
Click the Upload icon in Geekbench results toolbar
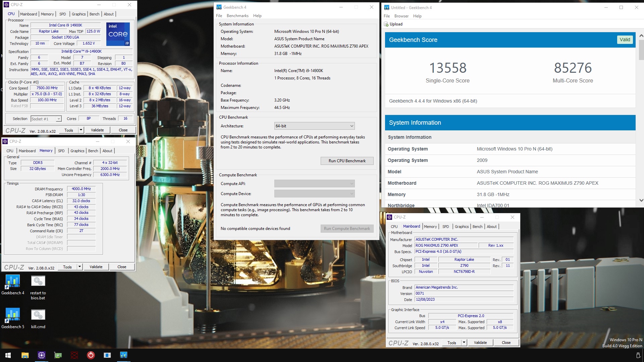pyautogui.click(x=386, y=24)
